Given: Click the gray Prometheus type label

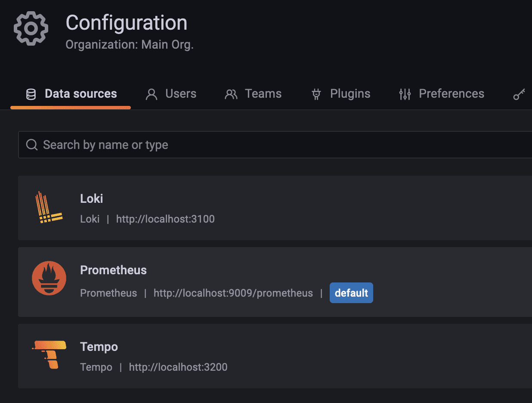Looking at the screenshot, I should coord(108,293).
